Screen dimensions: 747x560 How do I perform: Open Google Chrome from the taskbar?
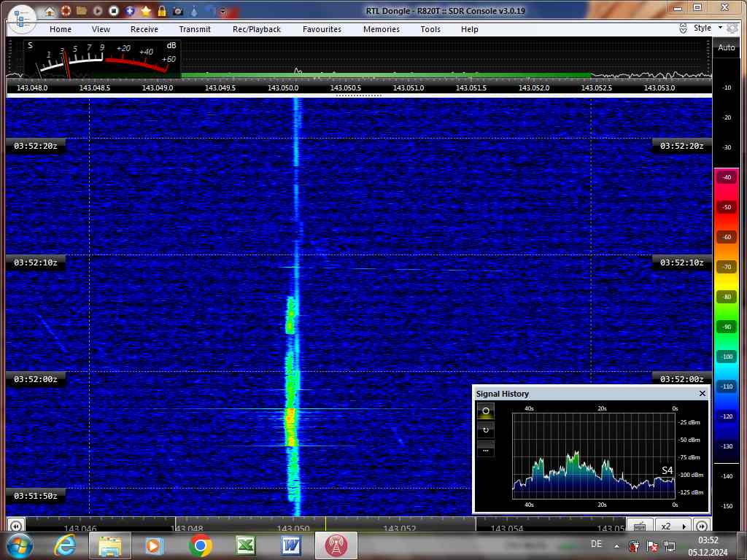[200, 545]
